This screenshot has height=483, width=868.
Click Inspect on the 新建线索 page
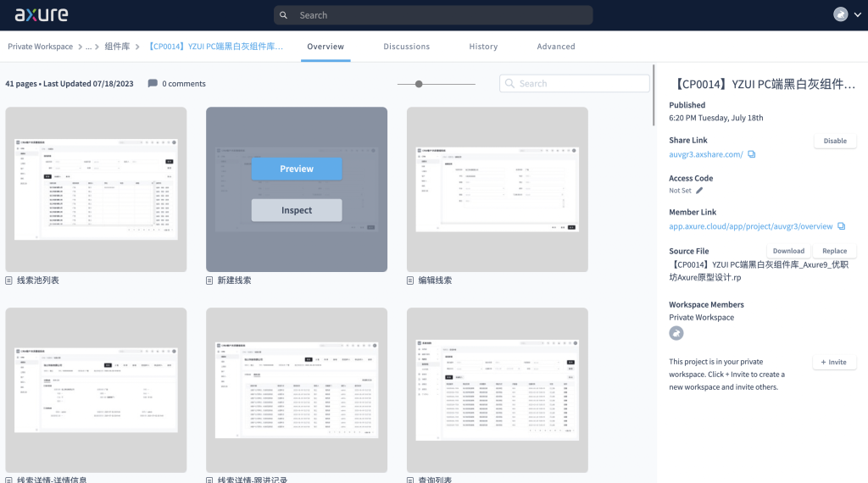pyautogui.click(x=297, y=210)
